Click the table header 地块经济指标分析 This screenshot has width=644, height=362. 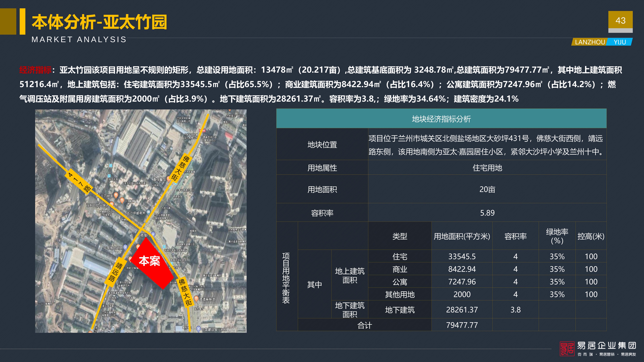point(441,119)
